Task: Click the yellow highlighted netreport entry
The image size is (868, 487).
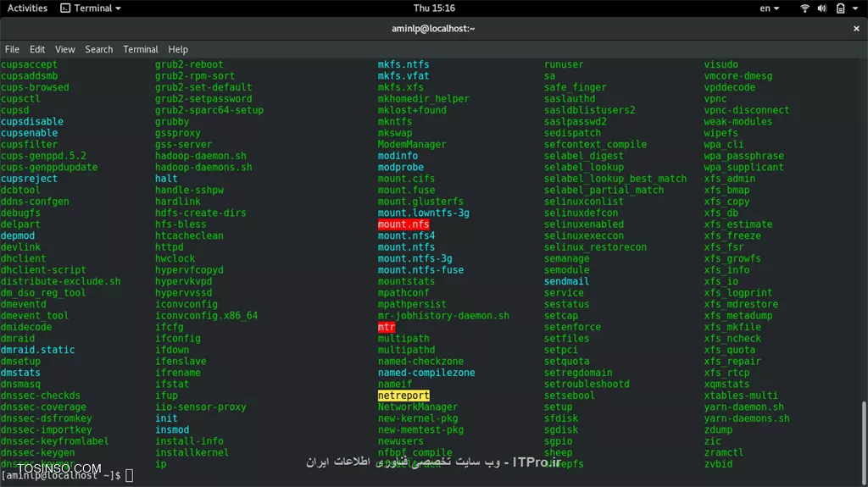Action: coord(403,396)
